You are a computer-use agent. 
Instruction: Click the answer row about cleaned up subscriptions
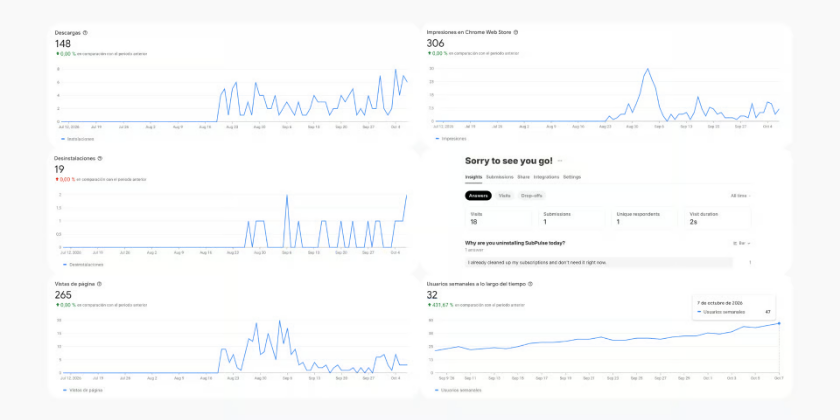(599, 262)
